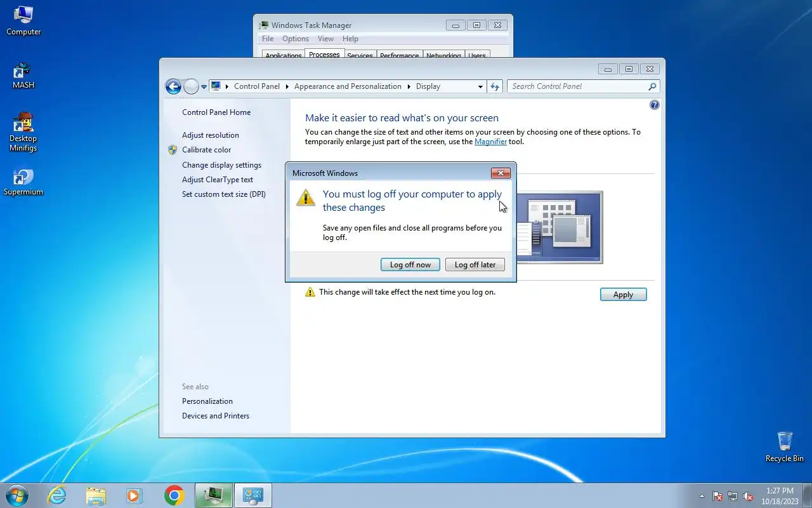Open Windows Explorer folder on taskbar

pyautogui.click(x=96, y=495)
